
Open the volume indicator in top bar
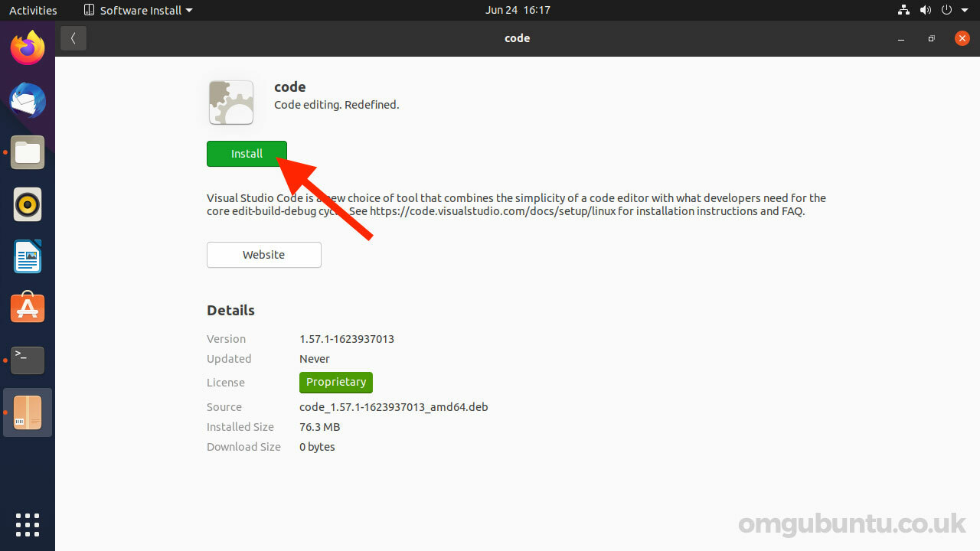click(925, 10)
